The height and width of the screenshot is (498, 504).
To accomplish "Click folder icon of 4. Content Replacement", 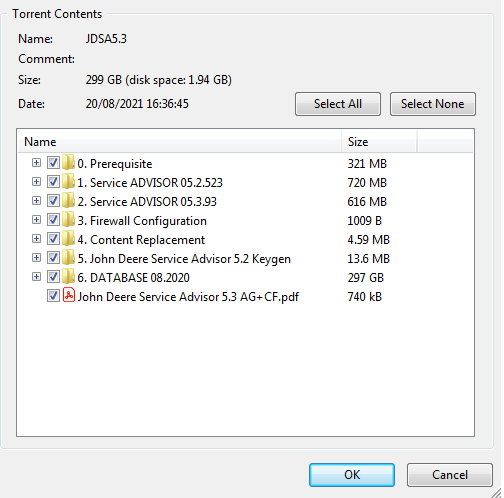I will [68, 239].
